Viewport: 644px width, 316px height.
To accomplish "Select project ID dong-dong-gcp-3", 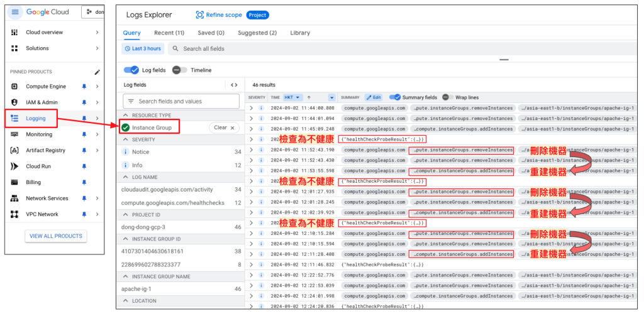I will pyautogui.click(x=143, y=227).
